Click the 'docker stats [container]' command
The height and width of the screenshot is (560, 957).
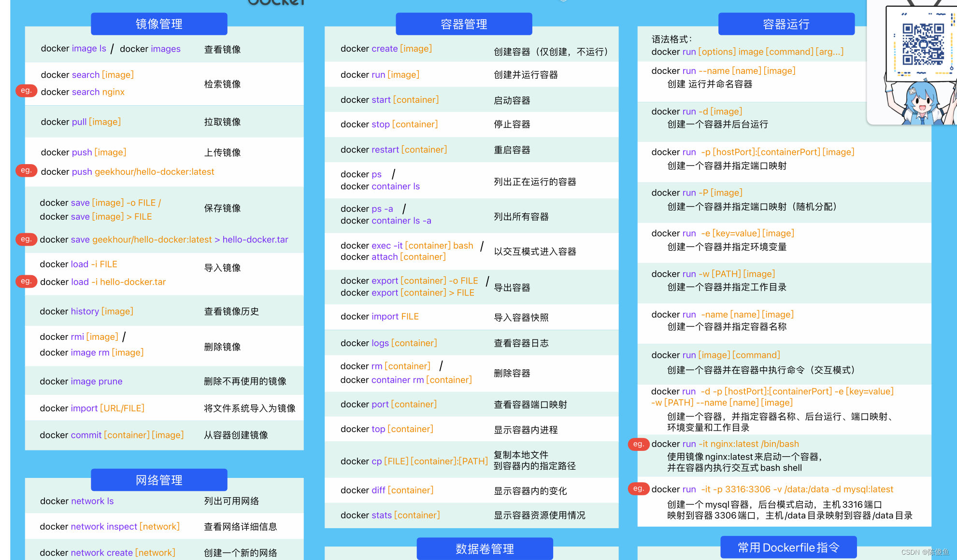pyautogui.click(x=390, y=515)
